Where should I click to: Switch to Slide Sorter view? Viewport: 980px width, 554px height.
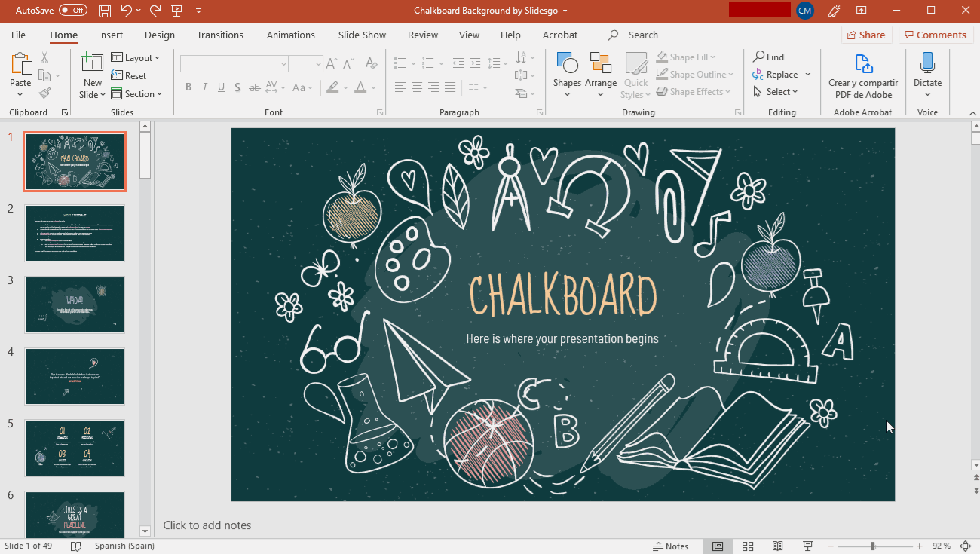click(x=748, y=546)
